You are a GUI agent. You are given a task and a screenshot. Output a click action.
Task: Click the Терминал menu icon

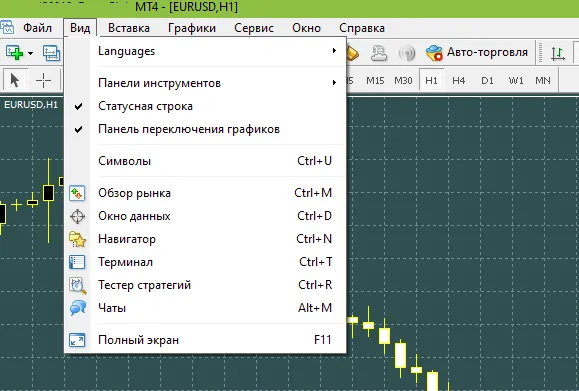pos(77,262)
